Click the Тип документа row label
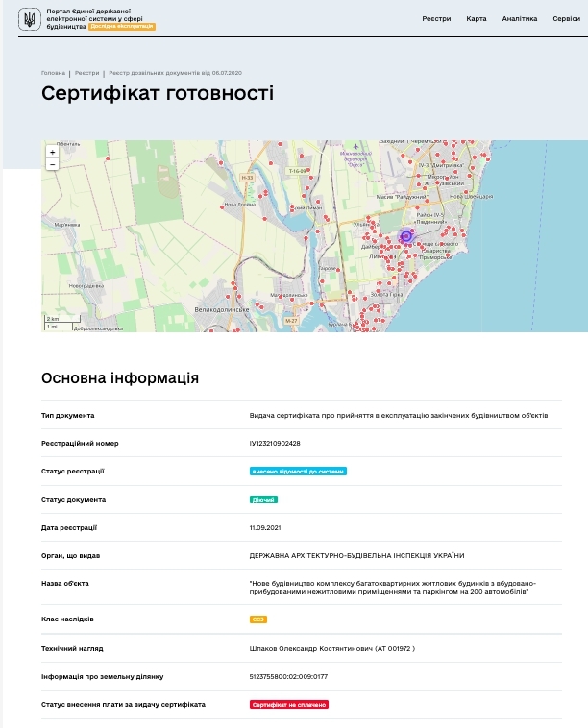The image size is (588, 728). click(x=68, y=416)
